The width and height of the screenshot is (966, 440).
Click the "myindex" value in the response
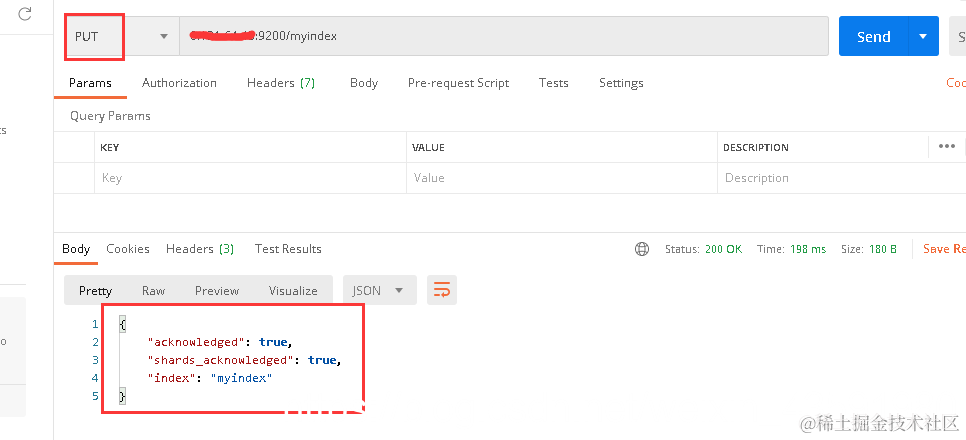242,378
